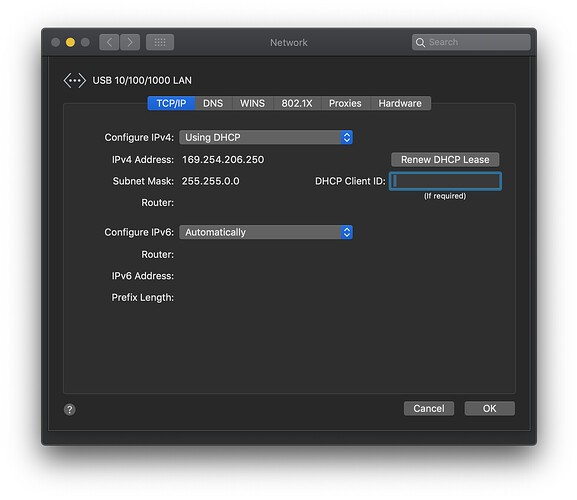Show all preferences with grid icon

click(x=160, y=42)
